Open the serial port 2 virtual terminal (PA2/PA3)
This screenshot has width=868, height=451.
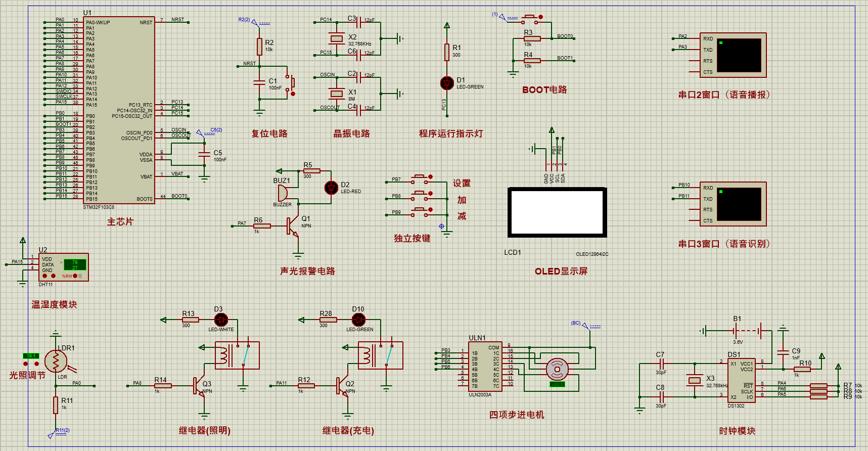733,55
